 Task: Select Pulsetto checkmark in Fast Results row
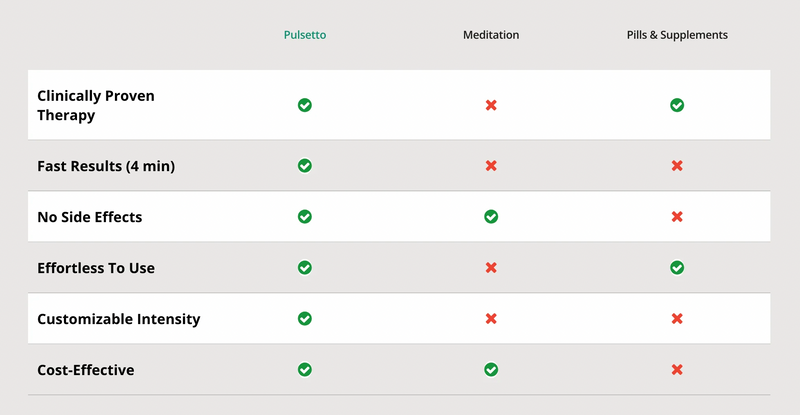(305, 166)
